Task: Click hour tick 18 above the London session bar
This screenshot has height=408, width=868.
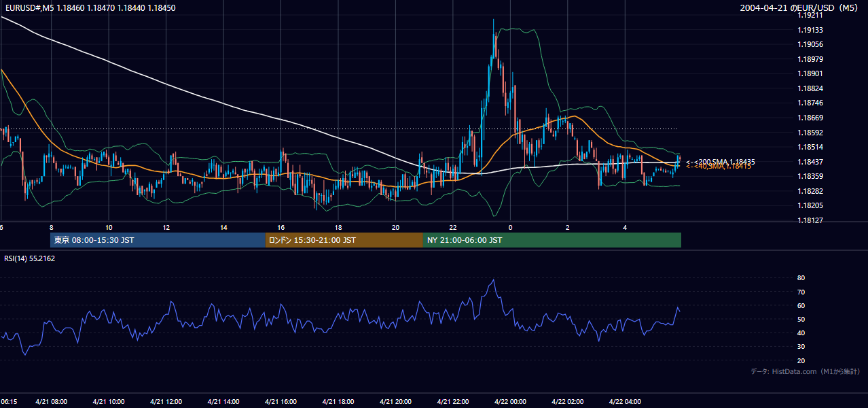Action: pos(338,227)
